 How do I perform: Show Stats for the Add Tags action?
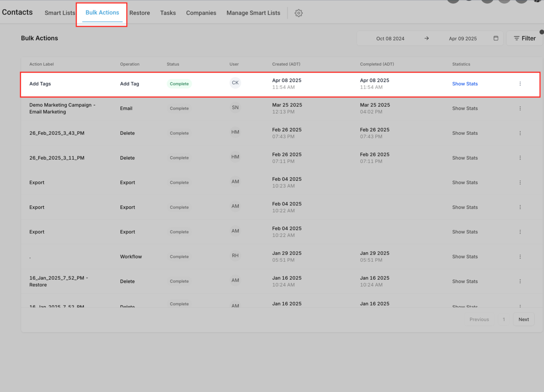[465, 84]
